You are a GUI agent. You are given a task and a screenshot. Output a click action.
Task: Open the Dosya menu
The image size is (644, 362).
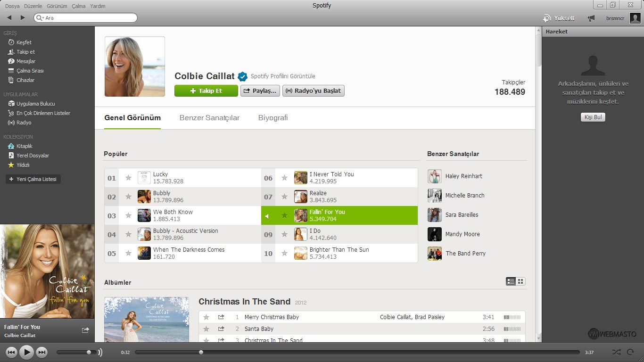click(12, 6)
